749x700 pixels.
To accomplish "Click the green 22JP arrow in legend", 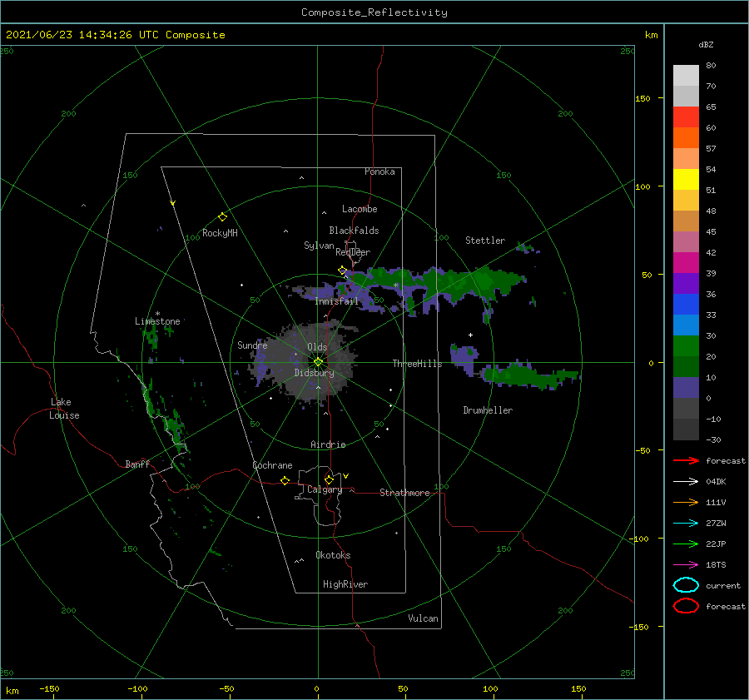I will pyautogui.click(x=686, y=544).
